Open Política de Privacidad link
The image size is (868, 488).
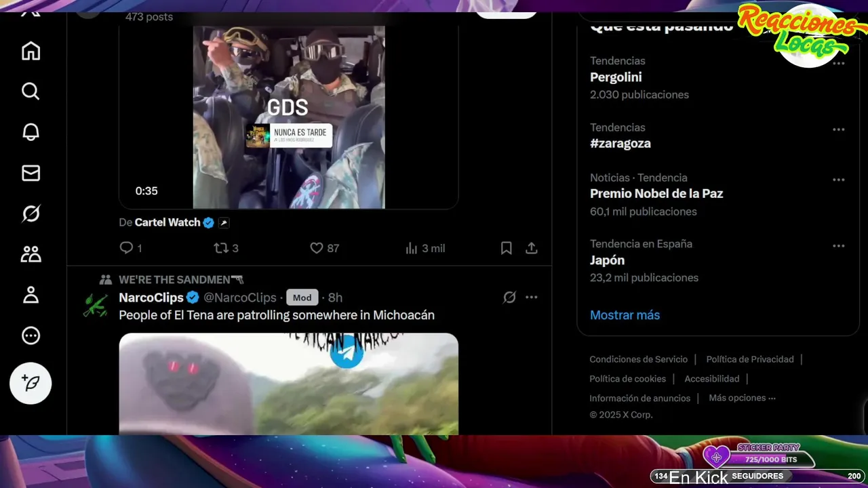750,359
